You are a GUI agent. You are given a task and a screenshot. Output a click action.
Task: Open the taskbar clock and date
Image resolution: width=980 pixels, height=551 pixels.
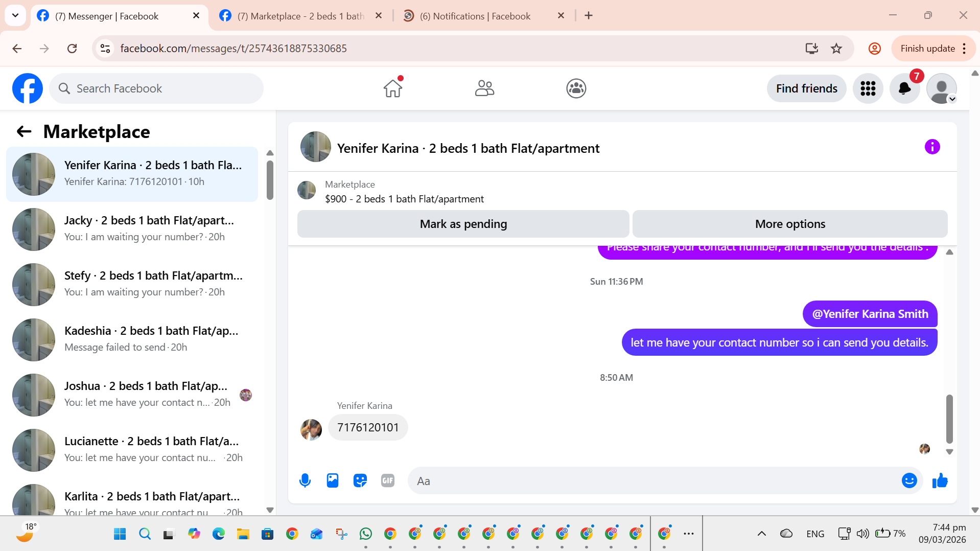click(942, 533)
